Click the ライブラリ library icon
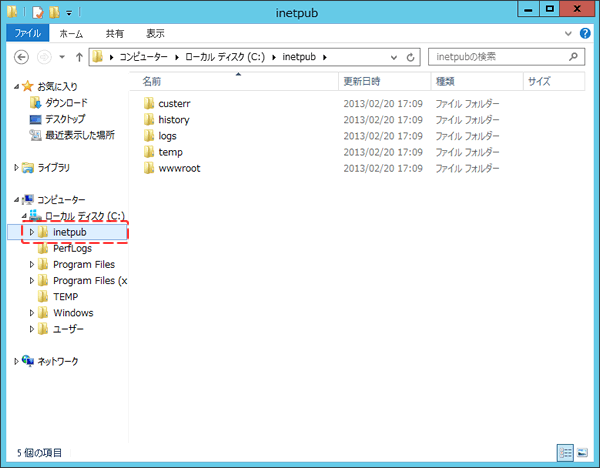The width and height of the screenshot is (600, 468). pos(28,168)
